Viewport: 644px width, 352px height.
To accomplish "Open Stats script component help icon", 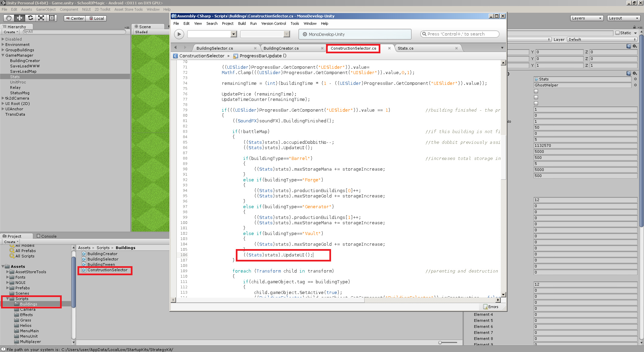I will click(629, 73).
